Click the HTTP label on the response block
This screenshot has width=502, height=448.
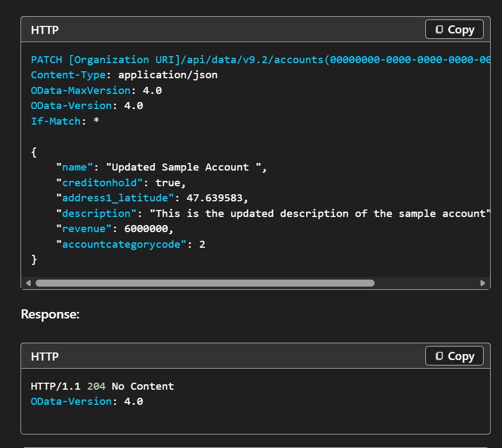(45, 357)
